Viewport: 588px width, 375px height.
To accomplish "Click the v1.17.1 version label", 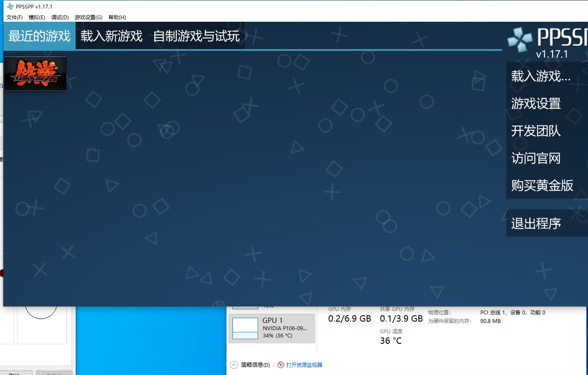I will click(552, 54).
